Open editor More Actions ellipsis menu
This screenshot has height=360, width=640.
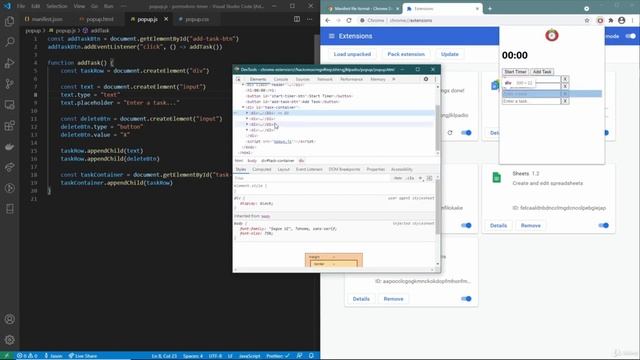309,19
